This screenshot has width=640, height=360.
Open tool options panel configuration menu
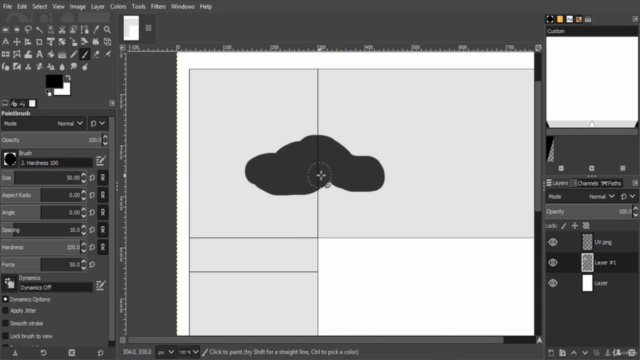tap(112, 103)
